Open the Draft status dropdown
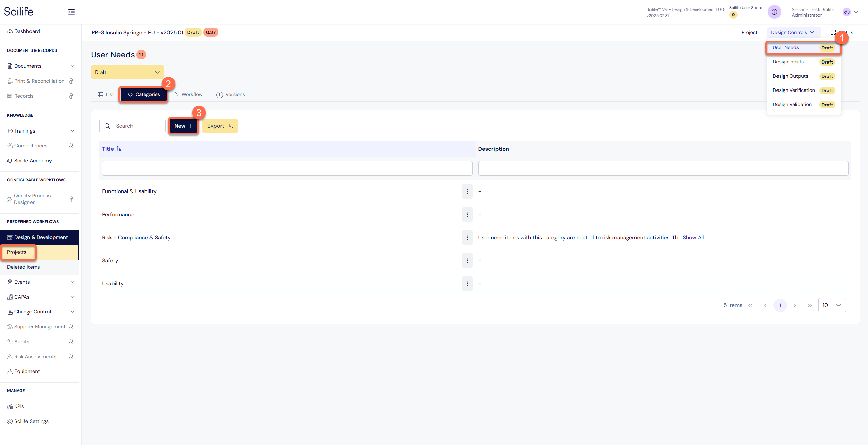Viewport: 868px width, 445px height. coord(127,72)
